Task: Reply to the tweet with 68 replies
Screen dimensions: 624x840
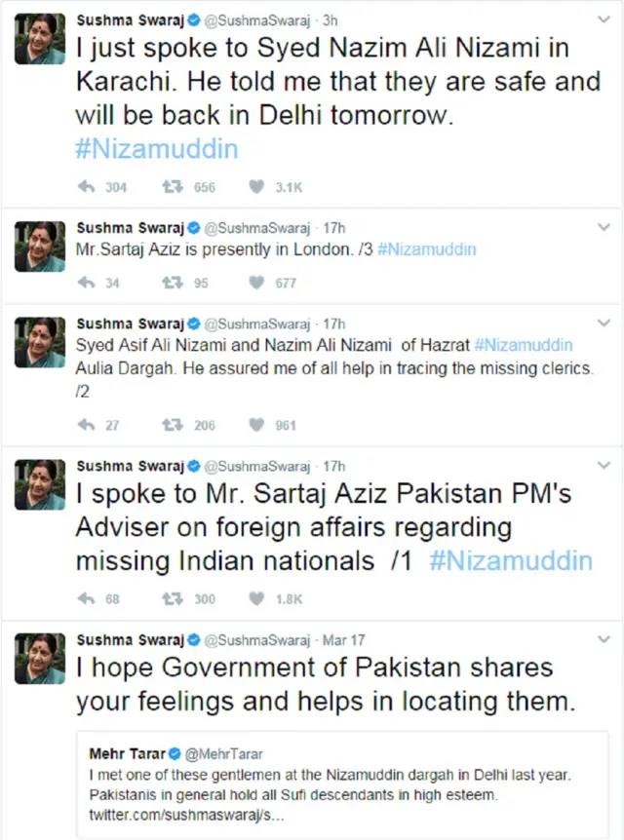Action: [x=85, y=598]
